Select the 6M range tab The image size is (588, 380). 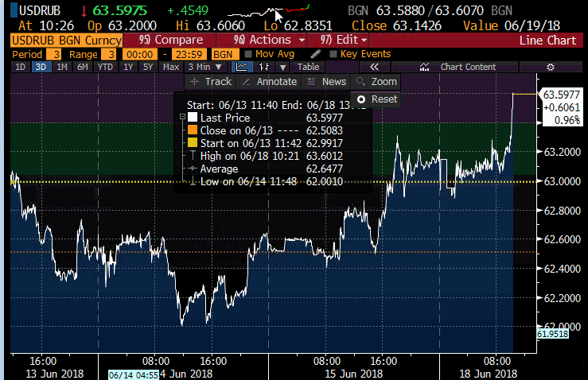83,67
